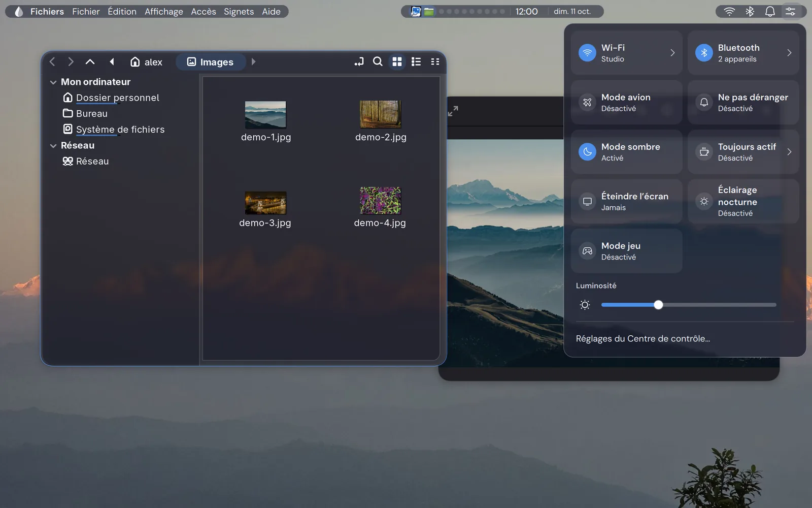The height and width of the screenshot is (508, 812).
Task: Select demo-4.jpg thumbnail
Action: (380, 200)
